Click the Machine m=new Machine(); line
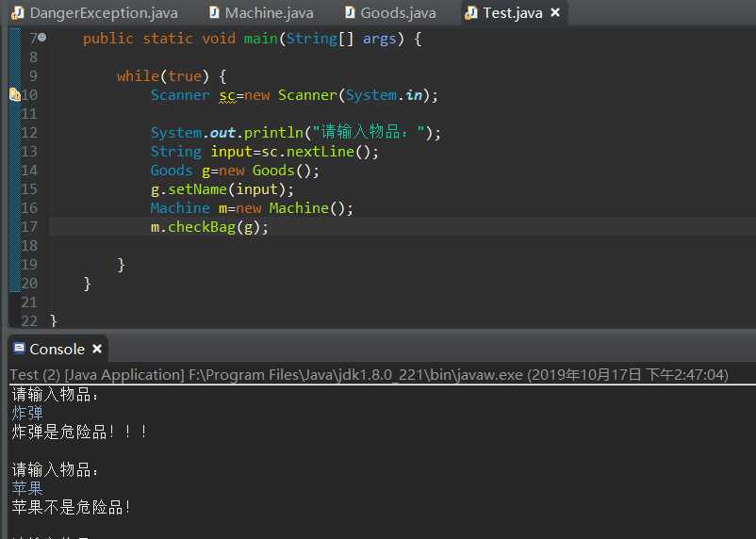Screen dimensions: 756x539 252,208
